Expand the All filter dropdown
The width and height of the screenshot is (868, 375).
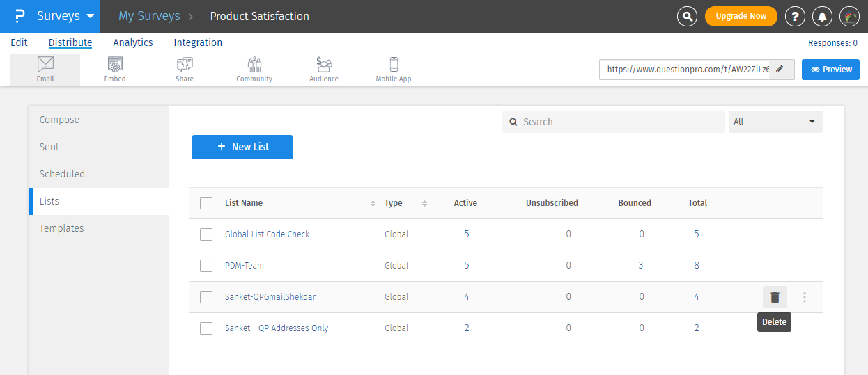[775, 122]
